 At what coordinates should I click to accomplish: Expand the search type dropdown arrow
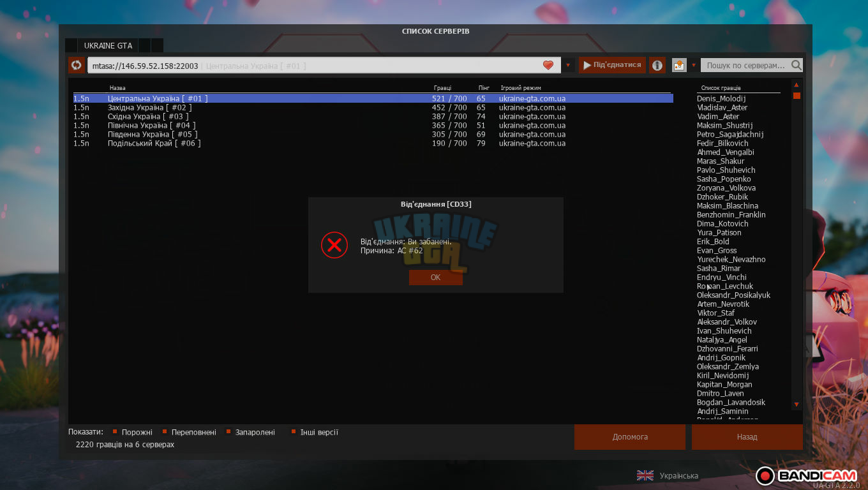(694, 65)
